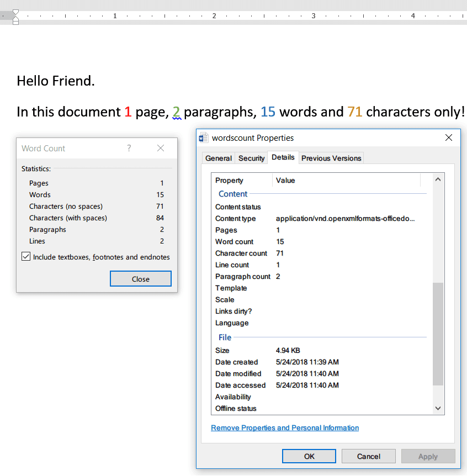The width and height of the screenshot is (467, 476).
Task: Click the scroll-up arrow in the Details list
Action: click(438, 178)
